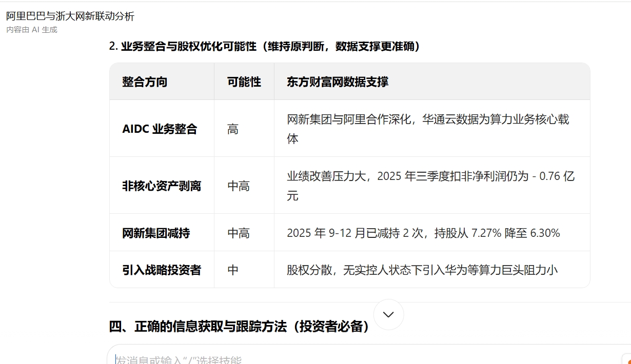
Task: Click the 东方财富网数据支撑 column header
Action: point(338,82)
